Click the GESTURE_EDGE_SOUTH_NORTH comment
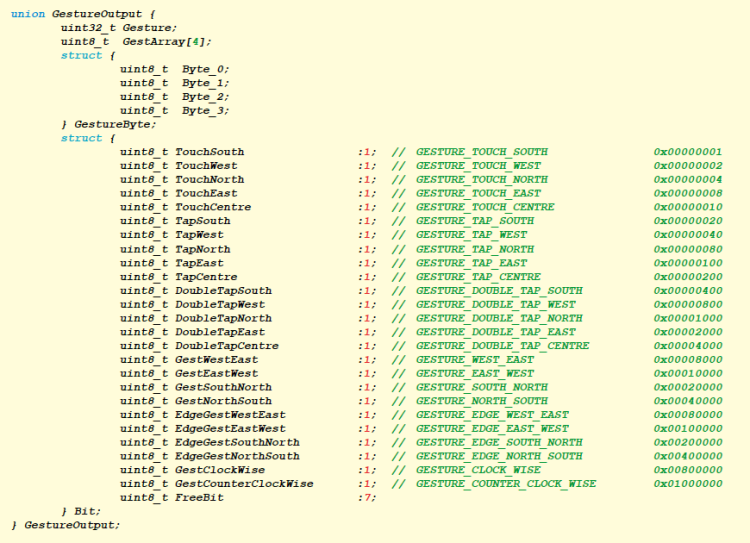The width and height of the screenshot is (750, 543). (x=499, y=442)
